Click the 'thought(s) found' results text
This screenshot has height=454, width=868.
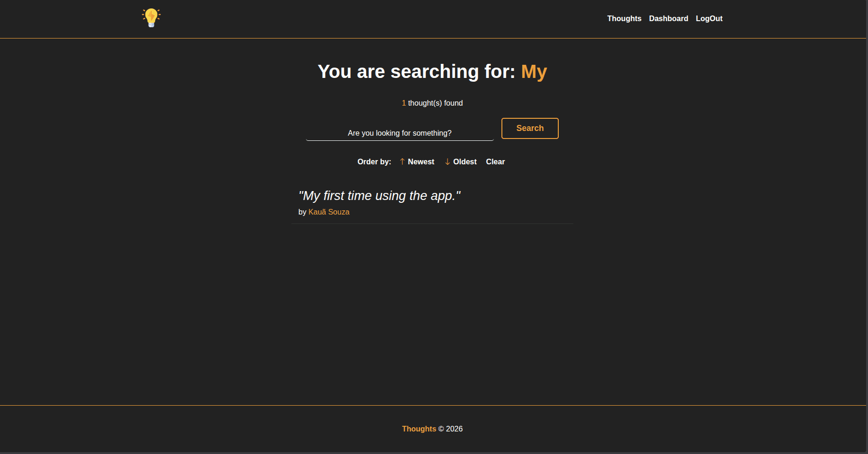[435, 103]
